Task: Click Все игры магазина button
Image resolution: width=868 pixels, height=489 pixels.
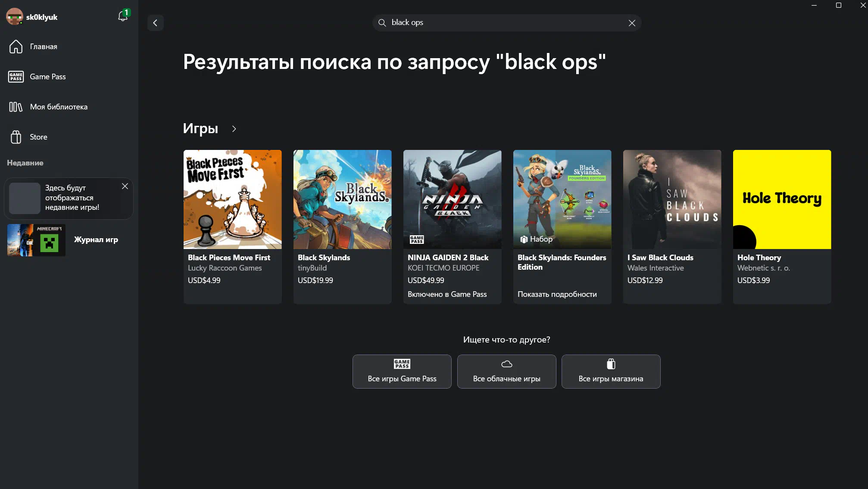Action: [611, 371]
